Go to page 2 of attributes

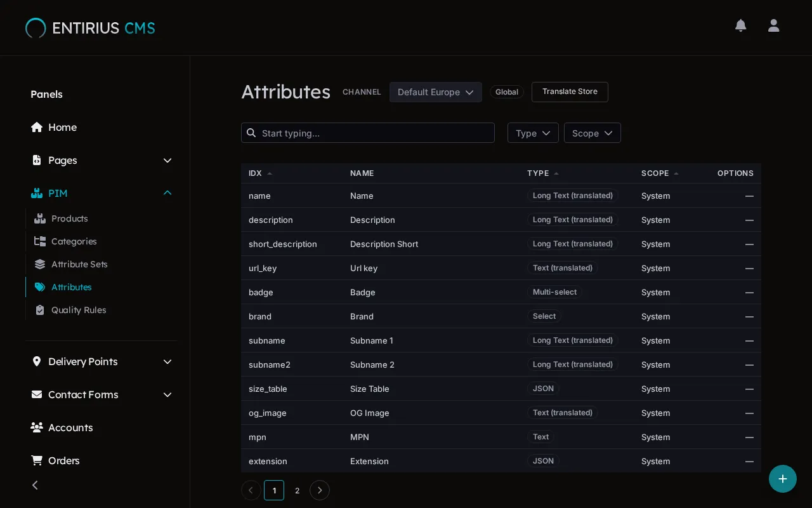click(x=297, y=490)
